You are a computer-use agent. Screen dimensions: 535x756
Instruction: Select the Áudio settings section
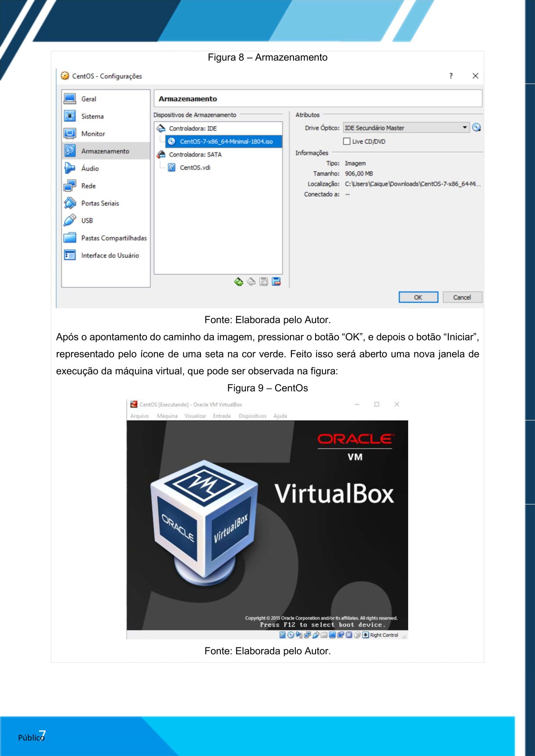click(x=89, y=168)
